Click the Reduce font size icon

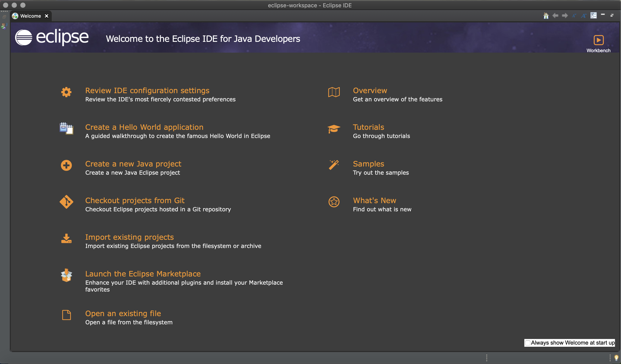click(x=574, y=16)
